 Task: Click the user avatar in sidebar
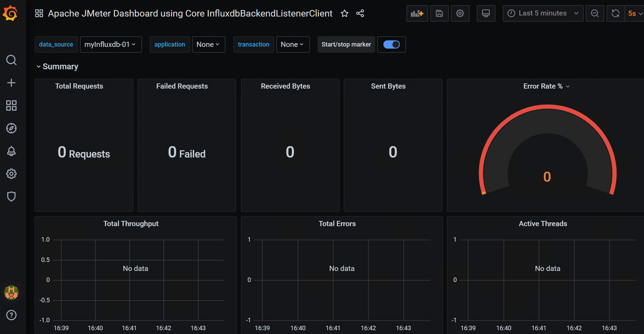(x=11, y=293)
